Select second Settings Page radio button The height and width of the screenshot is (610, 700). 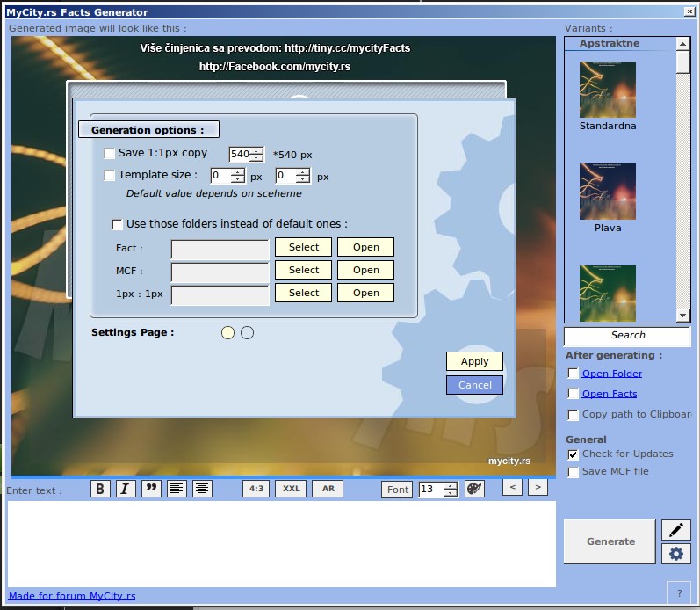248,333
